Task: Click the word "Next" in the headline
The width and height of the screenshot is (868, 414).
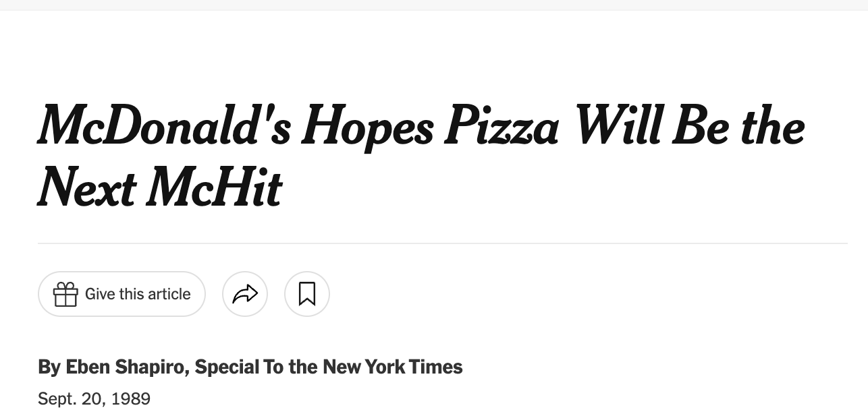Action: tap(88, 187)
